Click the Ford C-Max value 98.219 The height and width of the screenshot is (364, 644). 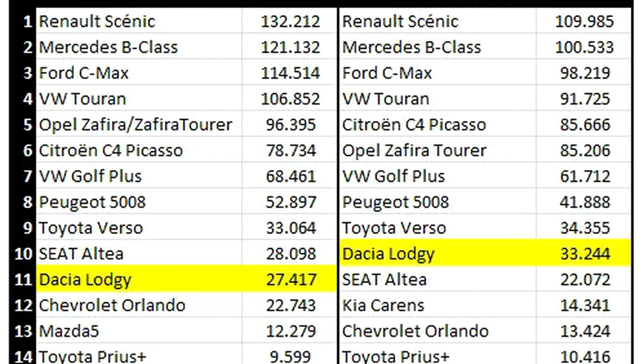584,73
